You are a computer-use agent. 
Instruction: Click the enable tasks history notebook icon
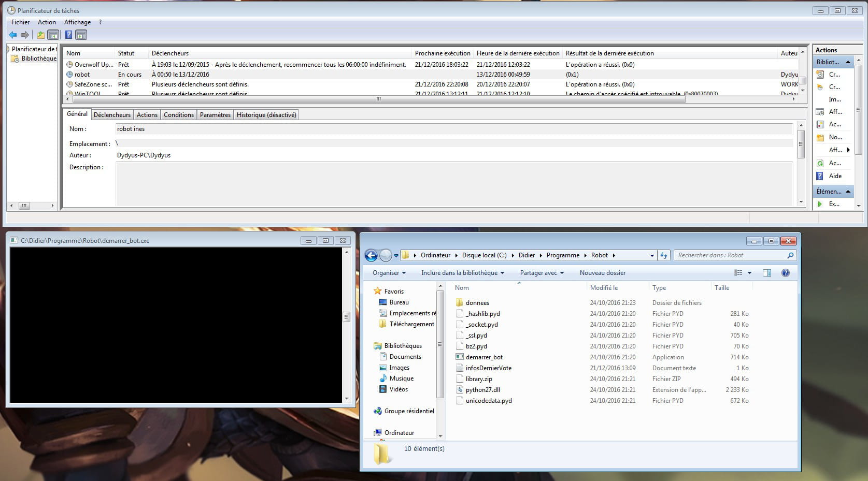pyautogui.click(x=820, y=124)
